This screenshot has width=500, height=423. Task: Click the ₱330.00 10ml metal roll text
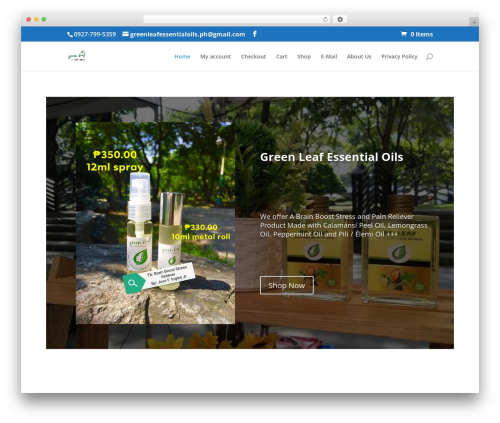(201, 232)
